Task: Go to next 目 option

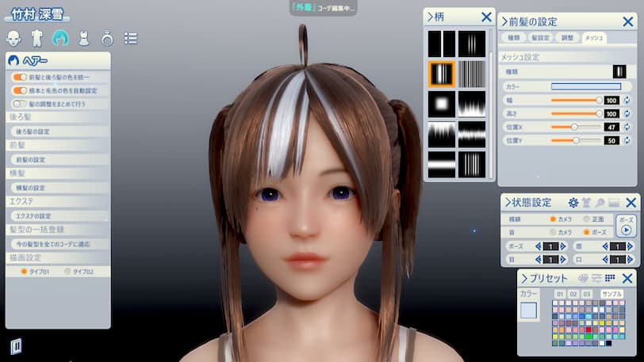Action: (x=563, y=259)
